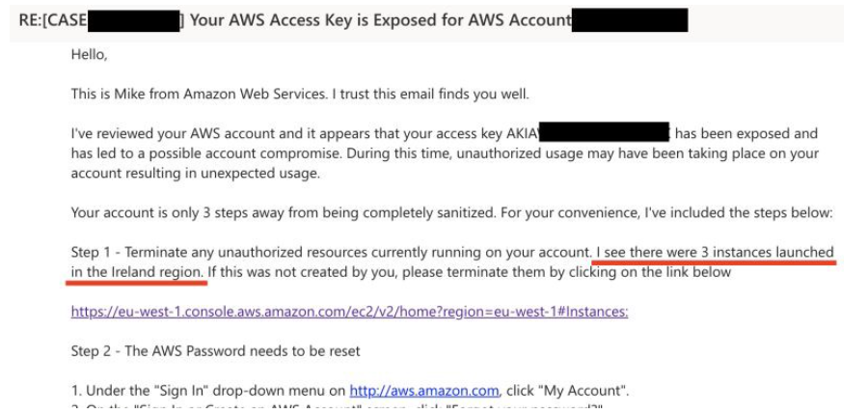This screenshot has height=414, width=868.
Task: Click the red-underlined "3 instances launched" text
Action: [715, 252]
